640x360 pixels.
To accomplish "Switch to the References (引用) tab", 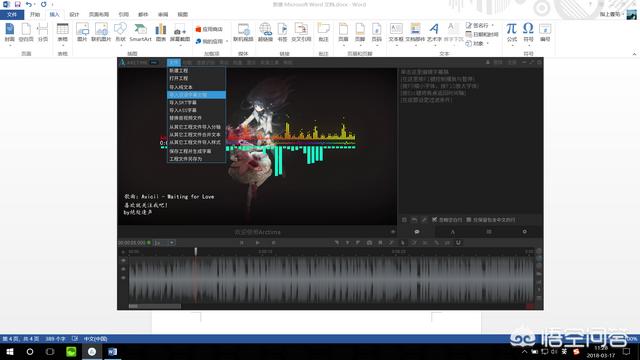I will click(123, 15).
